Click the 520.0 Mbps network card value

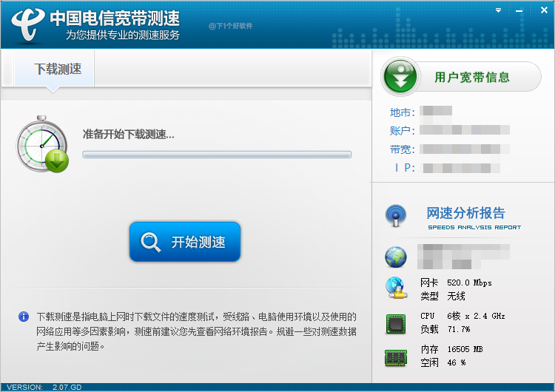pyautogui.click(x=469, y=283)
